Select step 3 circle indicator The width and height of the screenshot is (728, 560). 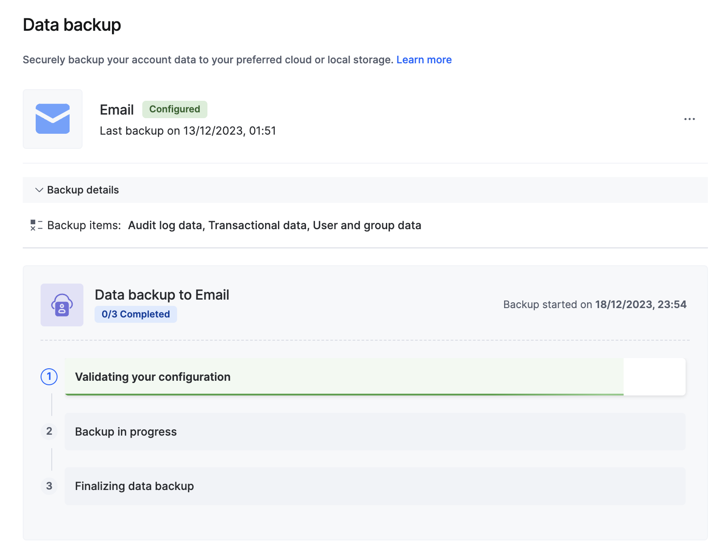click(49, 486)
